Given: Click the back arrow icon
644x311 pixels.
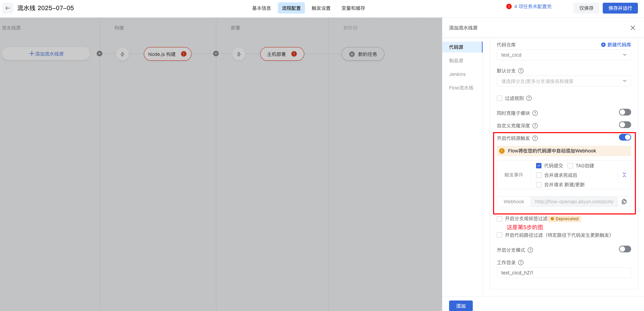Looking at the screenshot, I should point(8,8).
